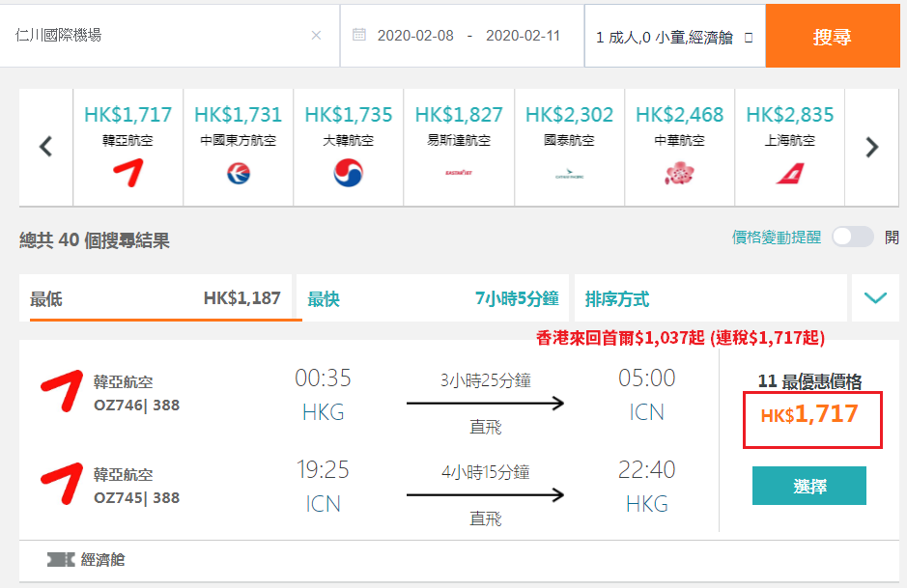The height and width of the screenshot is (588, 907).
Task: Clear the 仁川國際機場 destination field
Action: [x=316, y=36]
